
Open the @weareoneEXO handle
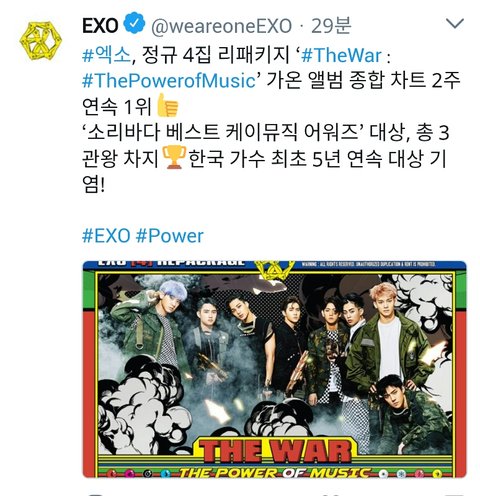pyautogui.click(x=221, y=26)
